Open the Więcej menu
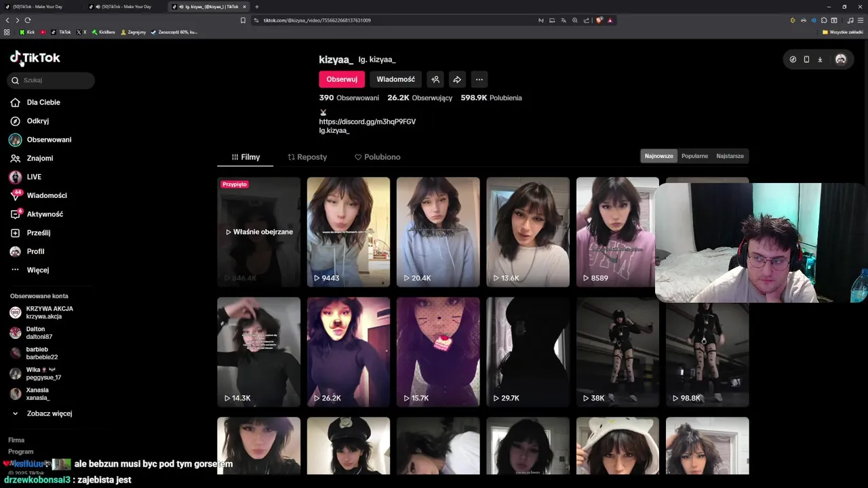The height and width of the screenshot is (488, 868). click(38, 270)
